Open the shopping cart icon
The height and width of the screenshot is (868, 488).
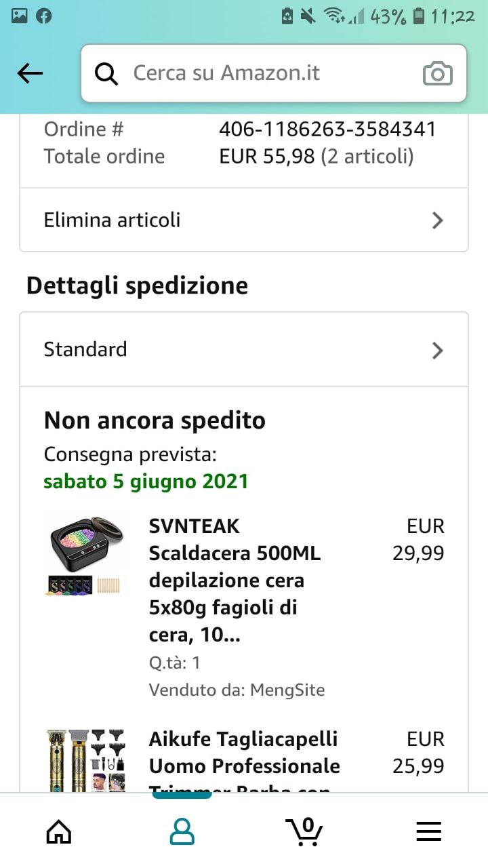pos(304,831)
